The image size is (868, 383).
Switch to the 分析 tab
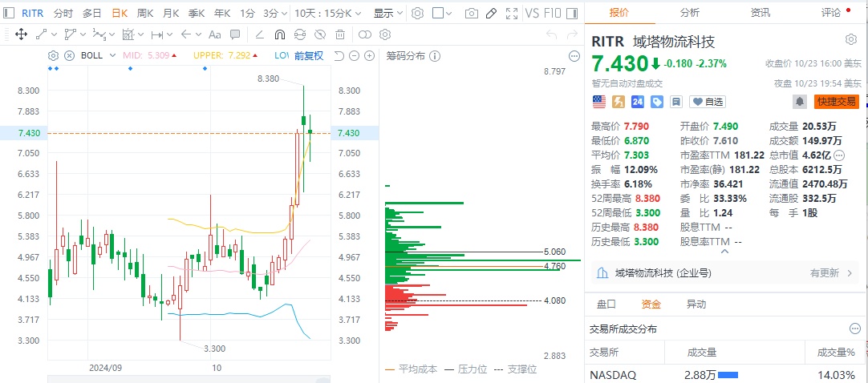pos(689,12)
